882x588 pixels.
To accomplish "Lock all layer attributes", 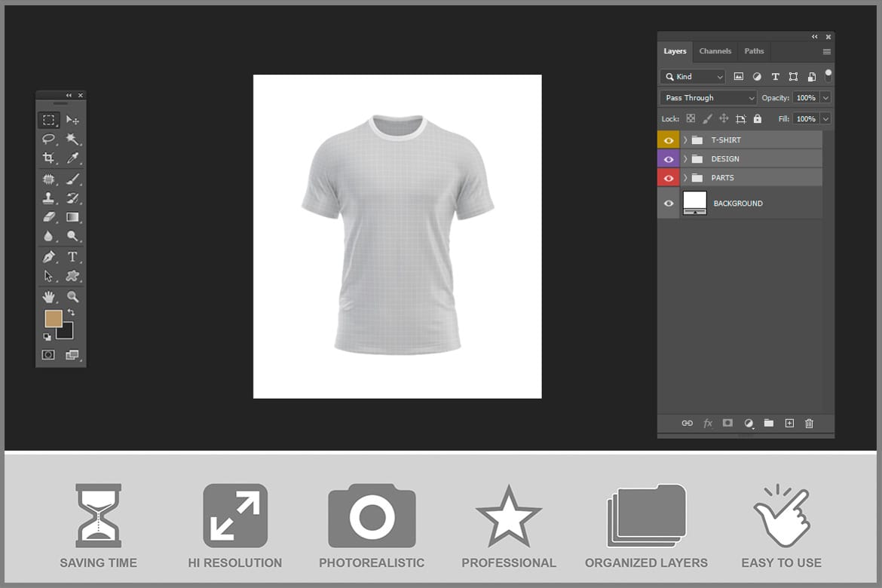I will 758,118.
